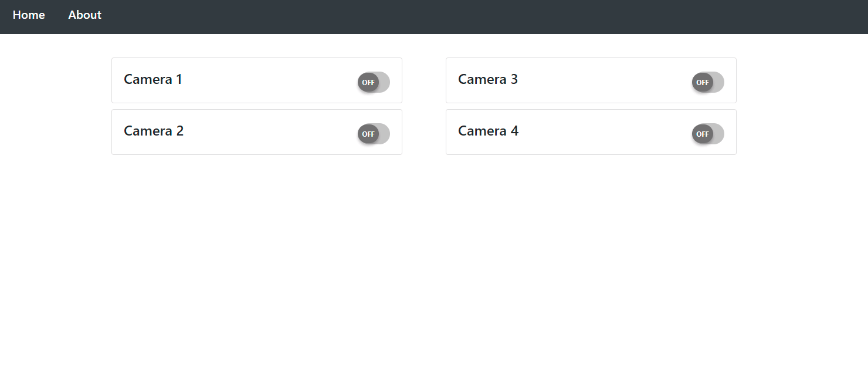The image size is (868, 389).
Task: Click the OFF knob beside Camera 2
Action: coord(368,134)
